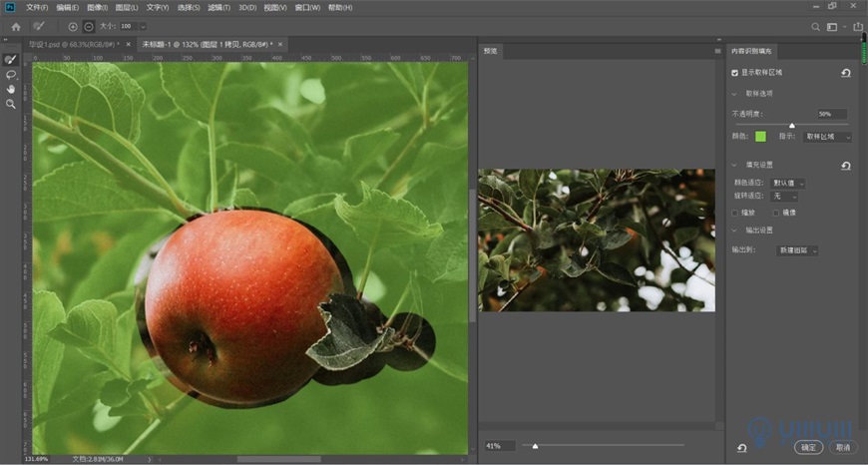Image resolution: width=868 pixels, height=465 pixels.
Task: Open the 输出到 dropdown
Action: pyautogui.click(x=798, y=250)
